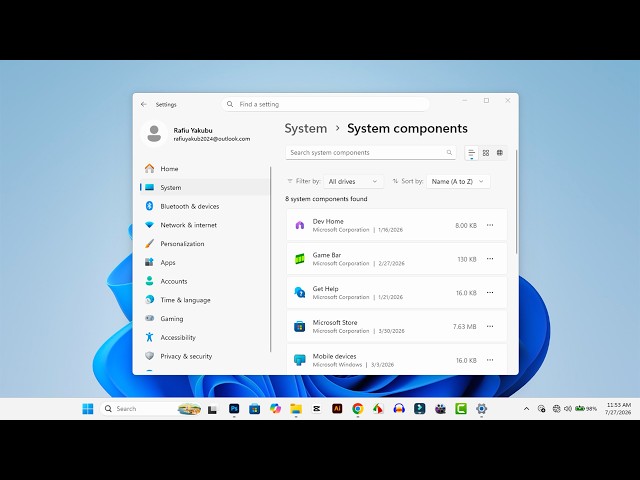Click the Settings gear taskbar icon
The image size is (640, 480).
(x=482, y=409)
